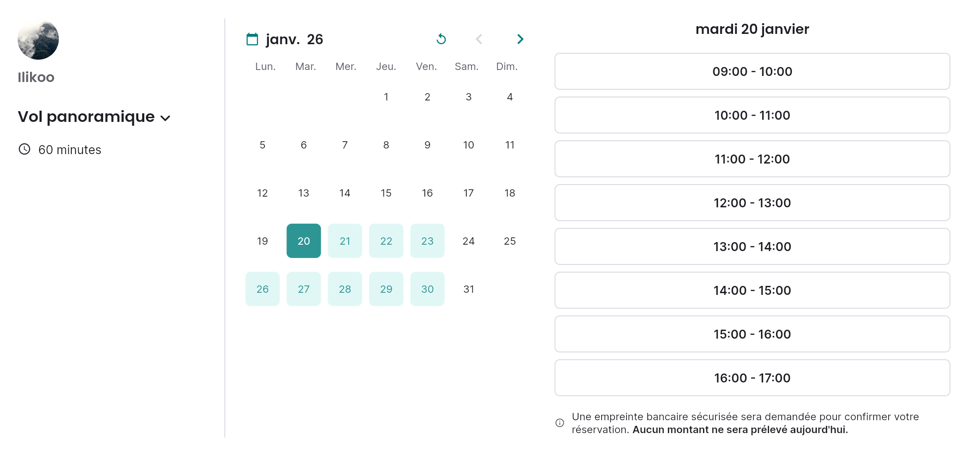Choose the 16:00 - 17:00 time slot
Screen dimensions: 980x455
pyautogui.click(x=752, y=378)
